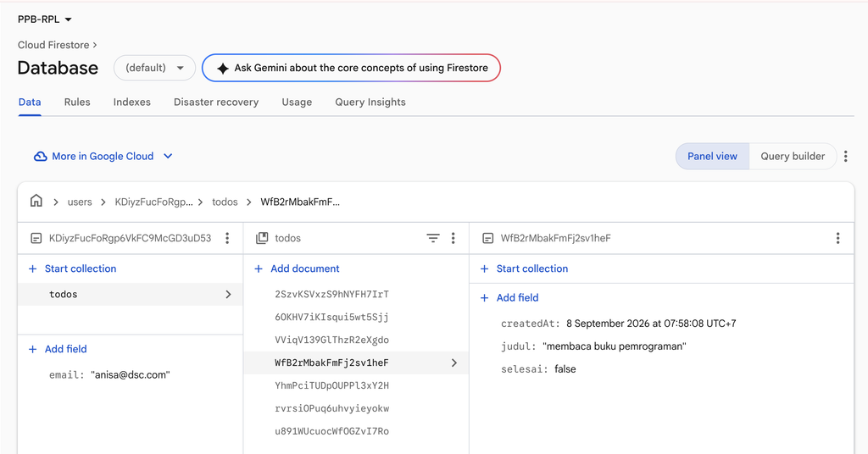Open the Rules tab
This screenshot has width=868, height=454.
coord(77,102)
